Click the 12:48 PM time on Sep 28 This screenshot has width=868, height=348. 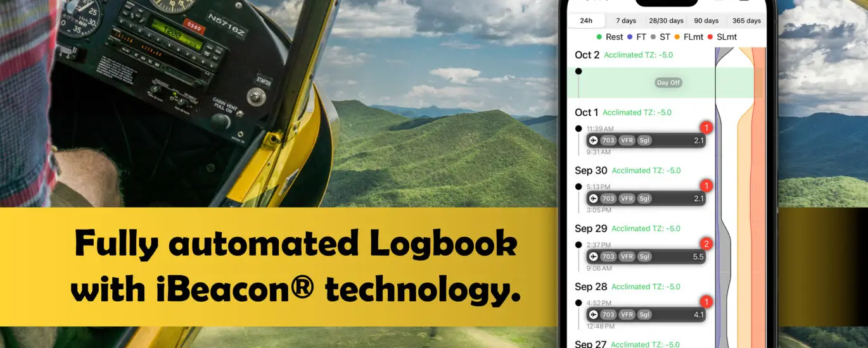[600, 326]
